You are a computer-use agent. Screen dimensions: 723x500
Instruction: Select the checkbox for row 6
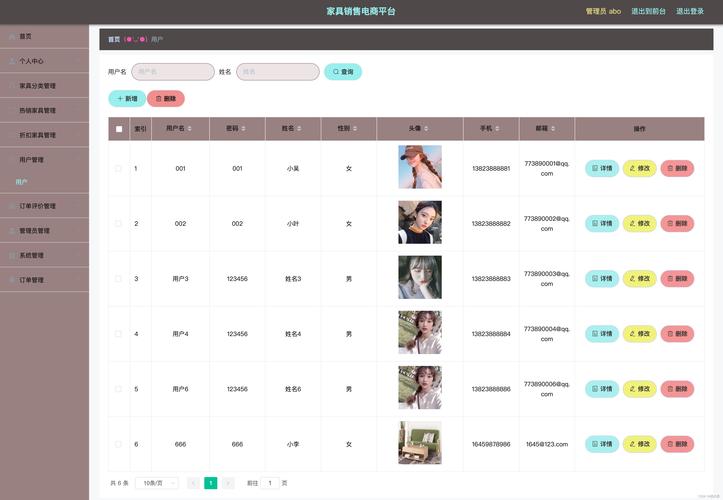(119, 444)
